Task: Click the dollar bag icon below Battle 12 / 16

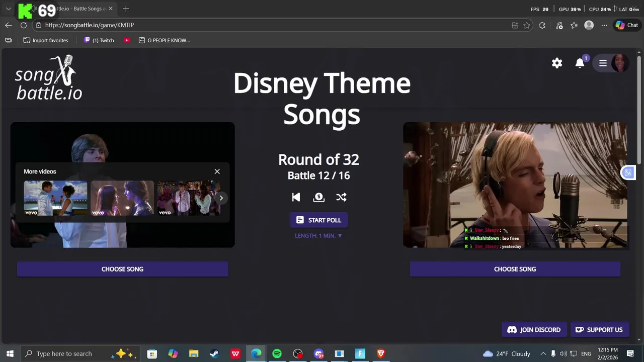Action: click(318, 197)
